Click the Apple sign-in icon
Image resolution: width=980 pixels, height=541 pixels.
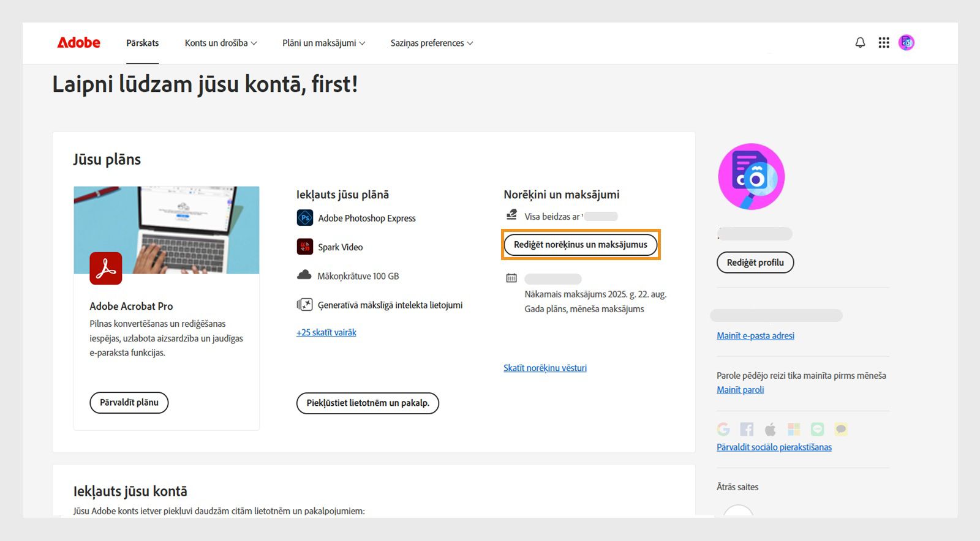pyautogui.click(x=771, y=429)
